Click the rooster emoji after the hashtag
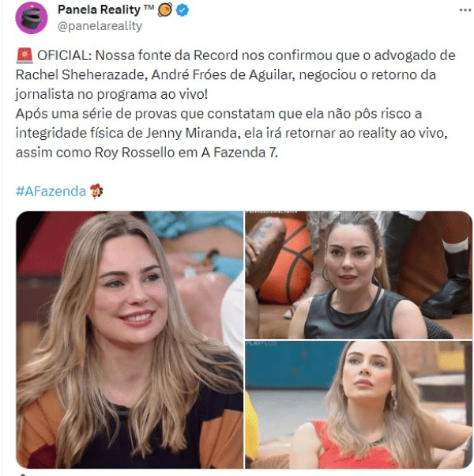474x476 pixels. point(96,191)
